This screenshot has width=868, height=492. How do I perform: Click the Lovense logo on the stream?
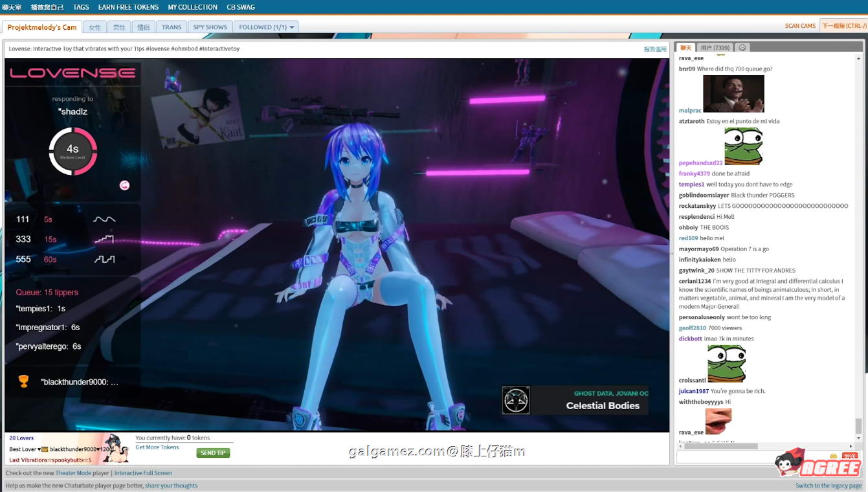coord(72,73)
